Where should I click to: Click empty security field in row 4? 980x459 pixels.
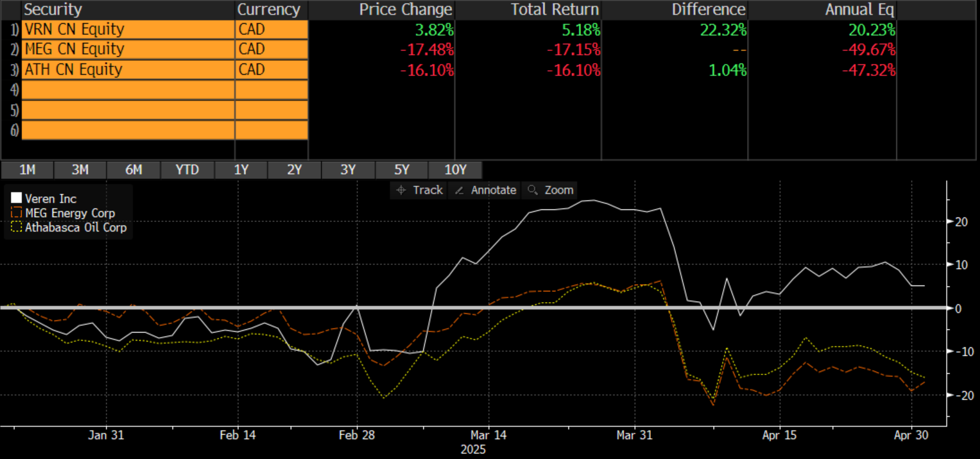click(128, 90)
